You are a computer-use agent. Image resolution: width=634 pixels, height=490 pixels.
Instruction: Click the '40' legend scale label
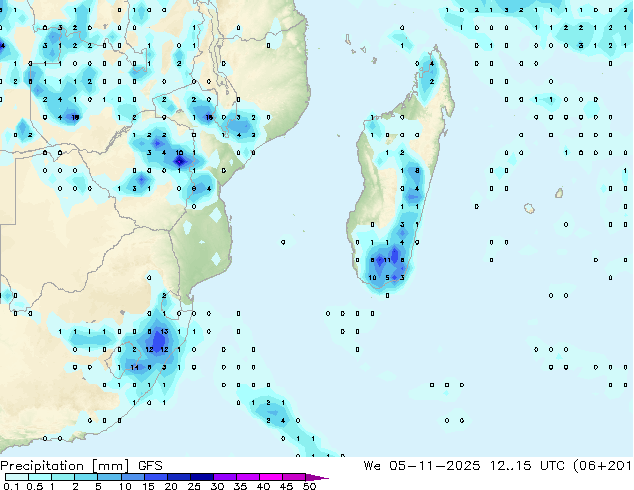click(x=264, y=486)
